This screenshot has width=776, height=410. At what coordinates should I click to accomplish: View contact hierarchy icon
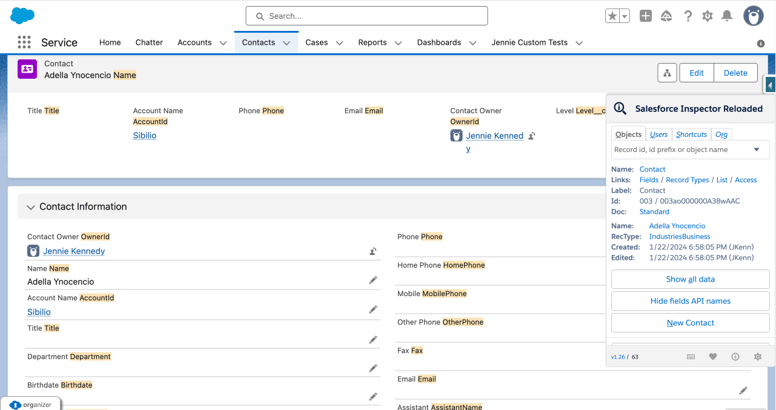coord(667,73)
